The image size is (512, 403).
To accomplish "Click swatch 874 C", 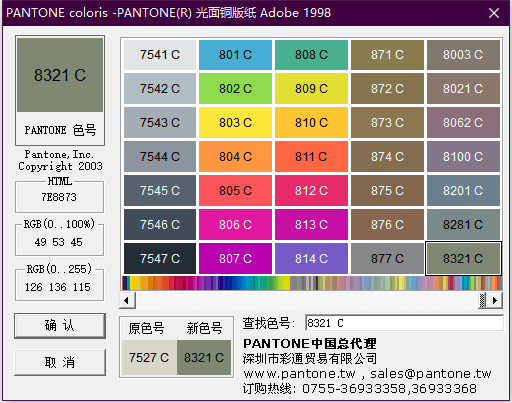I will point(387,157).
